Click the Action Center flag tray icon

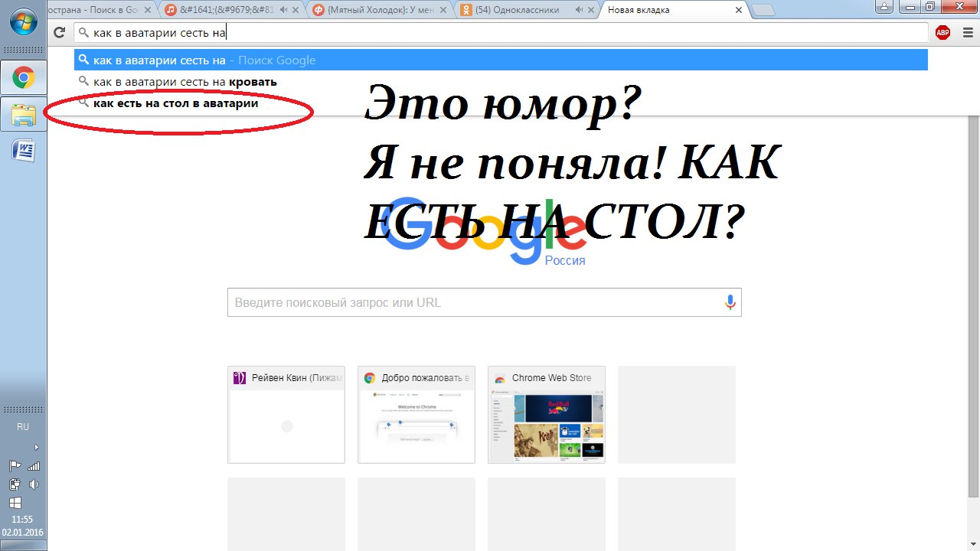[x=14, y=466]
